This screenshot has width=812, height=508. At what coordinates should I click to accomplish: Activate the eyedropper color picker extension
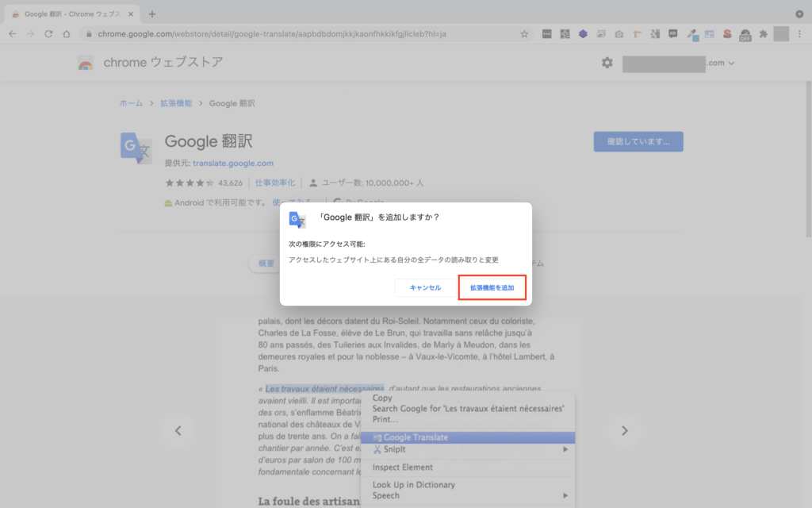click(691, 35)
